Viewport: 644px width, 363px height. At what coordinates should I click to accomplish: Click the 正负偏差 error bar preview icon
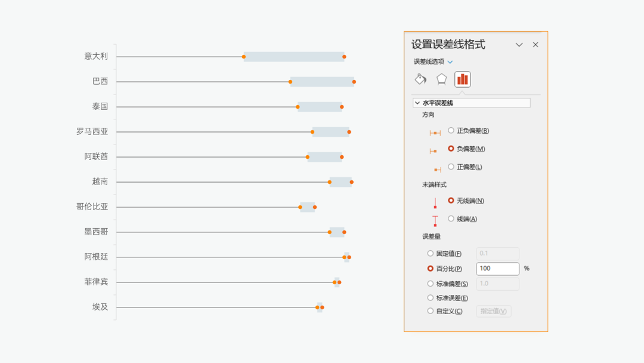pos(435,133)
